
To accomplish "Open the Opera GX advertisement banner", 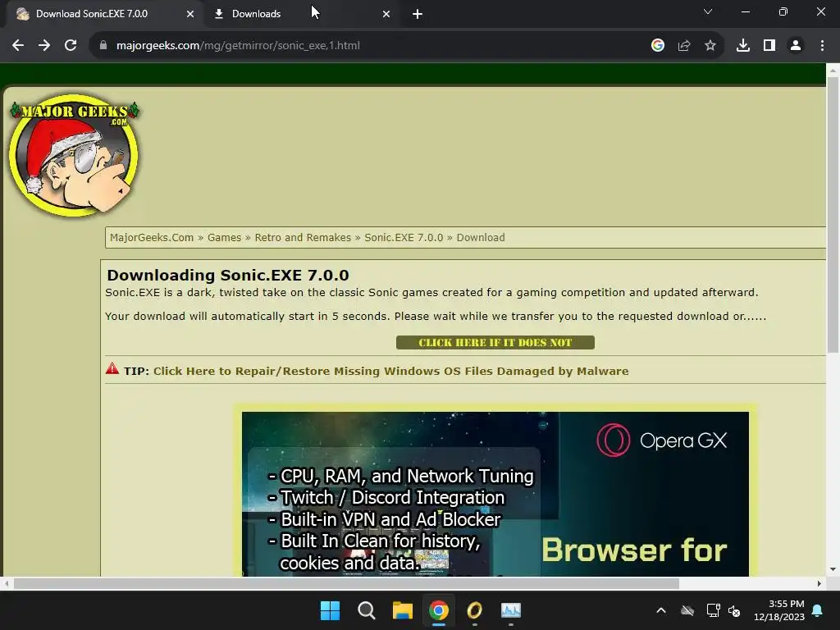I will pyautogui.click(x=495, y=494).
